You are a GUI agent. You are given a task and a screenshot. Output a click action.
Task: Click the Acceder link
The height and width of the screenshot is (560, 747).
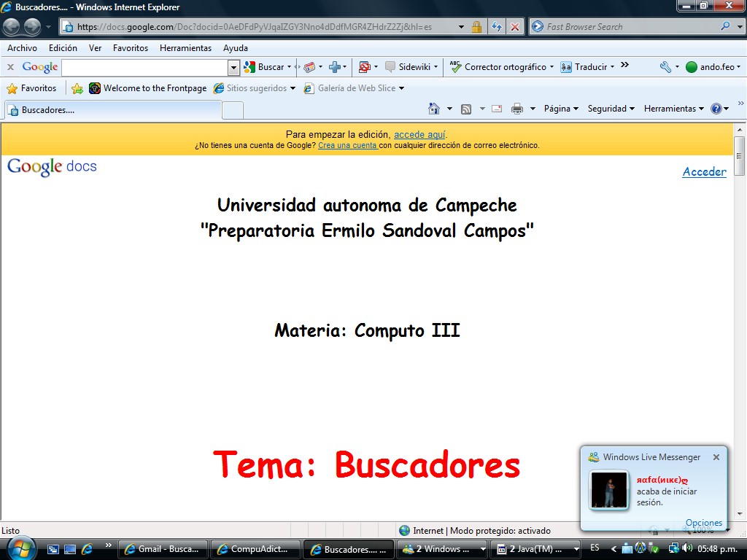704,172
